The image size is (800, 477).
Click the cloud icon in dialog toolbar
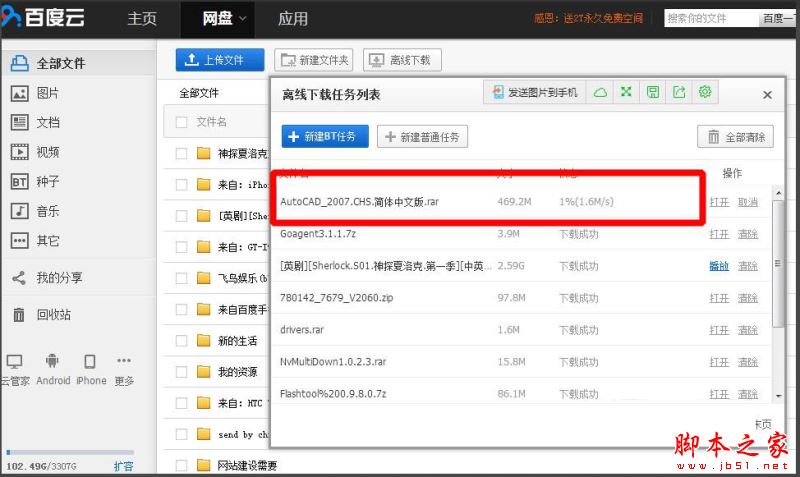point(600,92)
